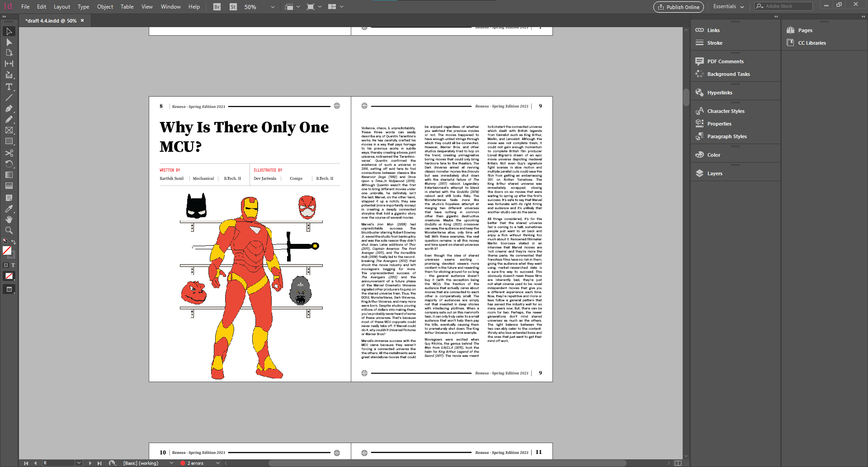Swap fill and stroke arrows
Image resolution: width=868 pixels, height=467 pixels.
click(14, 242)
